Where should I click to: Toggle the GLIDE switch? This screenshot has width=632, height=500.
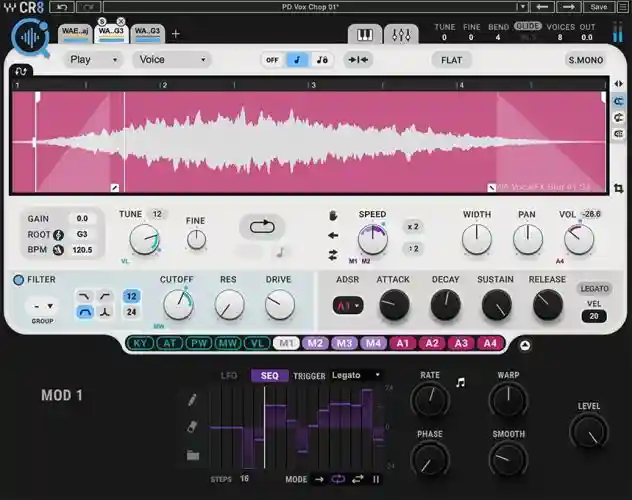pos(527,26)
